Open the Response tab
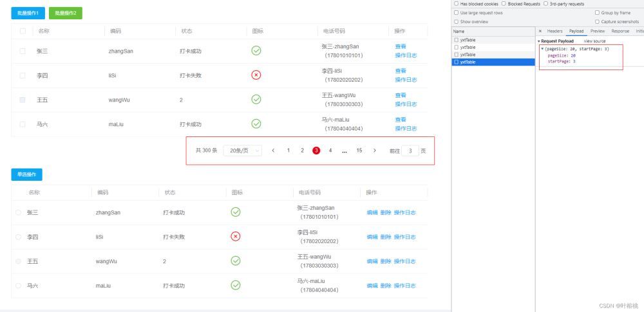Image resolution: width=644 pixels, height=312 pixels. 620,31
